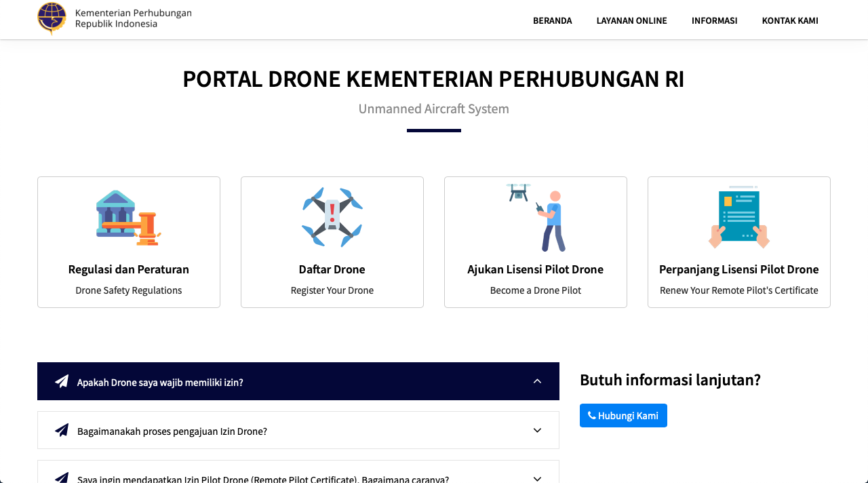Click the Butuh informasi lanjutan heading

click(x=671, y=380)
